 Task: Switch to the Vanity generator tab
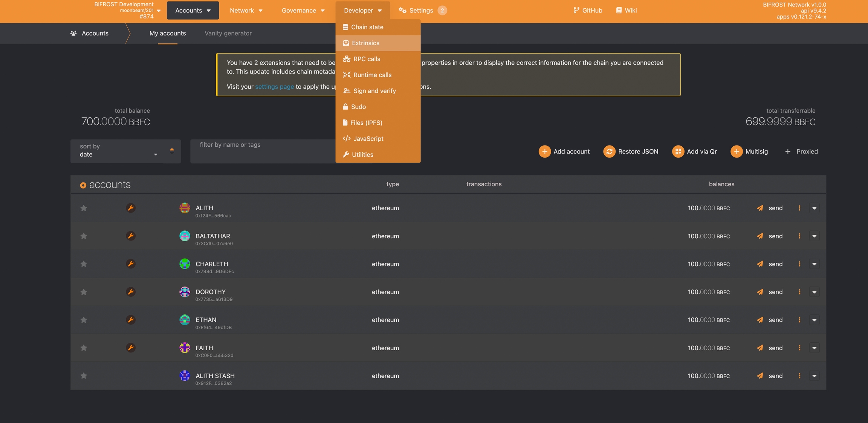click(x=228, y=33)
